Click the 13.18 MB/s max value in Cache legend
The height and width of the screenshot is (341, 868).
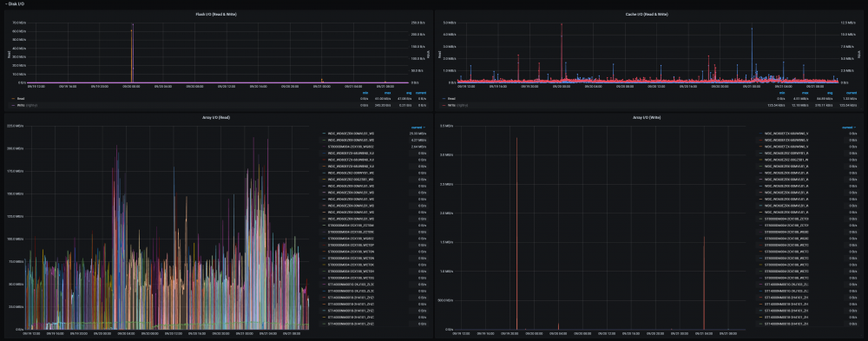(800, 105)
